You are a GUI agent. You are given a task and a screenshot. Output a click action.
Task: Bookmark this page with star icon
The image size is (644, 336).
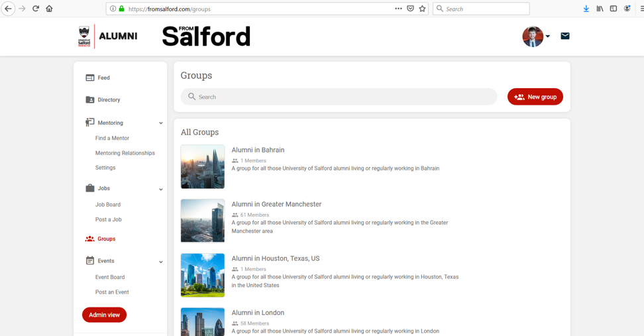[x=422, y=9]
